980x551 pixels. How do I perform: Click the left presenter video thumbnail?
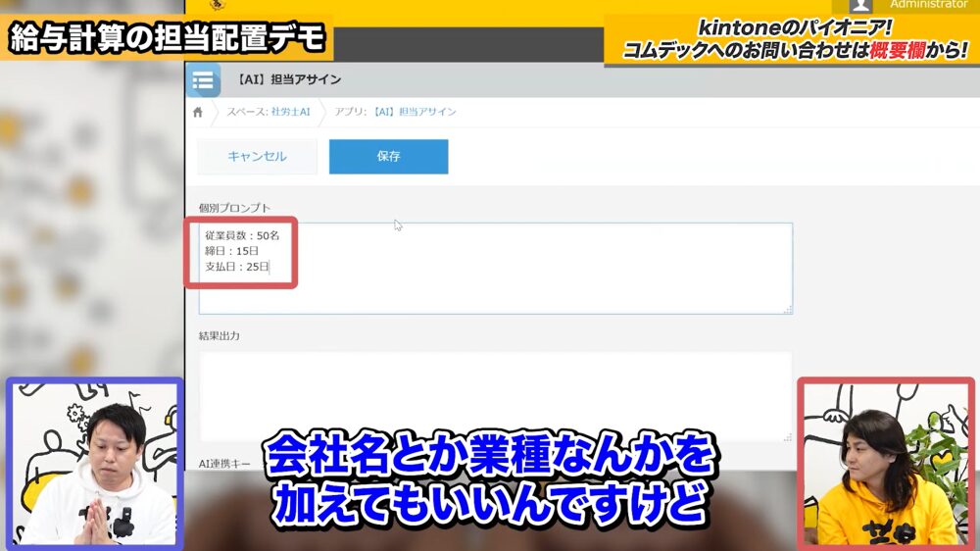[95, 463]
